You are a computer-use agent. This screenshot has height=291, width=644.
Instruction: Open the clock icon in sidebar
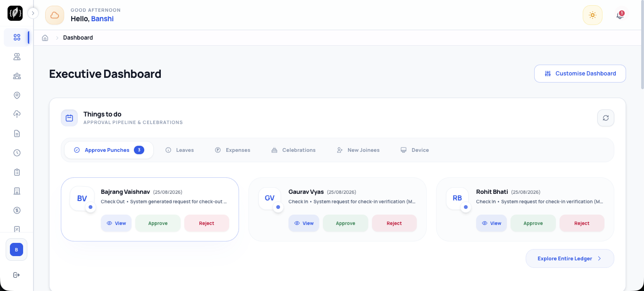(x=17, y=153)
